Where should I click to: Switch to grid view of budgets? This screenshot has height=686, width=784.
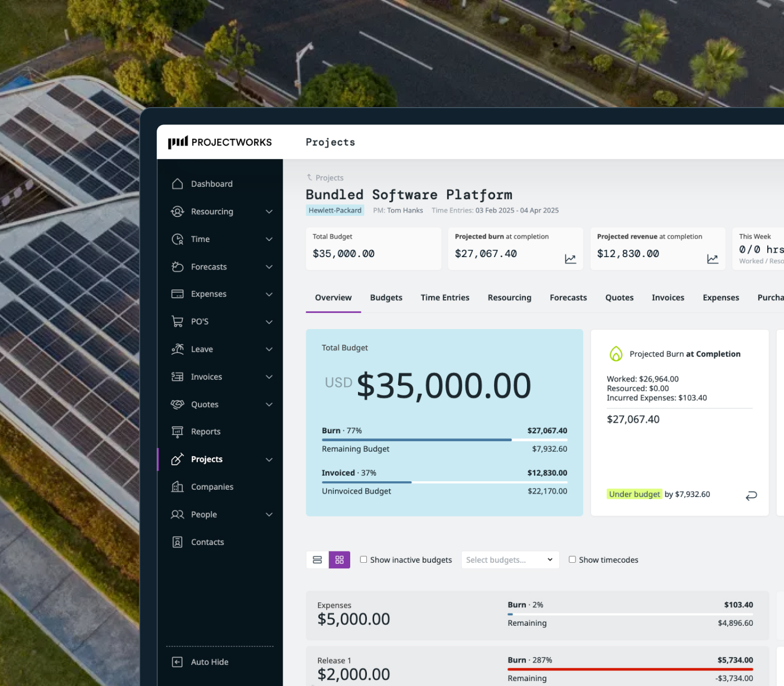click(339, 559)
